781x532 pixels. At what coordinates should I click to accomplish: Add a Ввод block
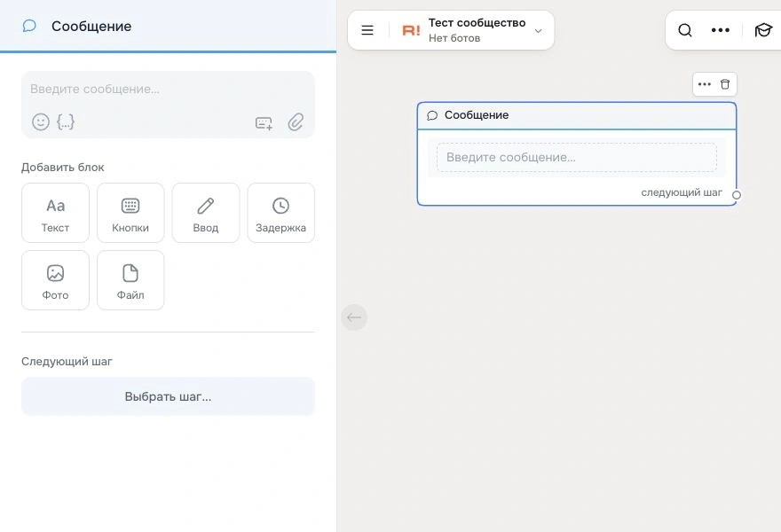point(206,213)
